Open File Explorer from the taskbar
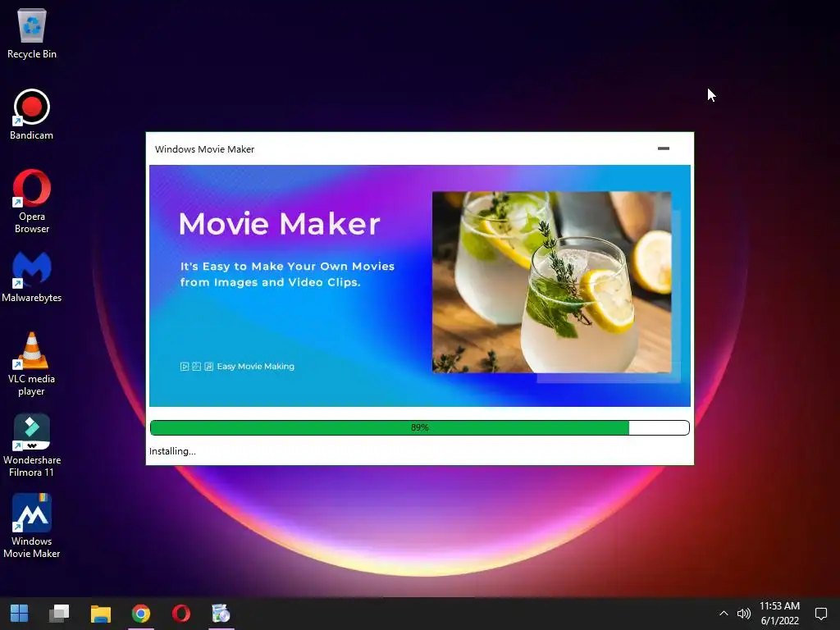The height and width of the screenshot is (630, 840). (100, 614)
